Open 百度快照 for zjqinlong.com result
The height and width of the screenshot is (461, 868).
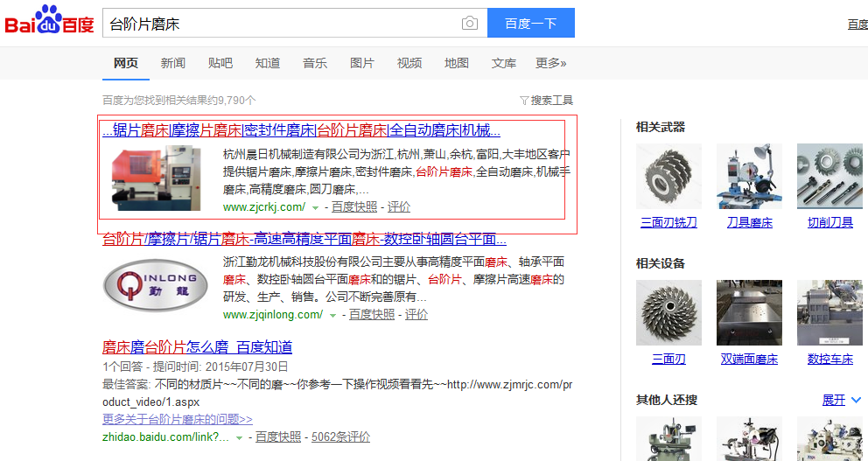372,315
